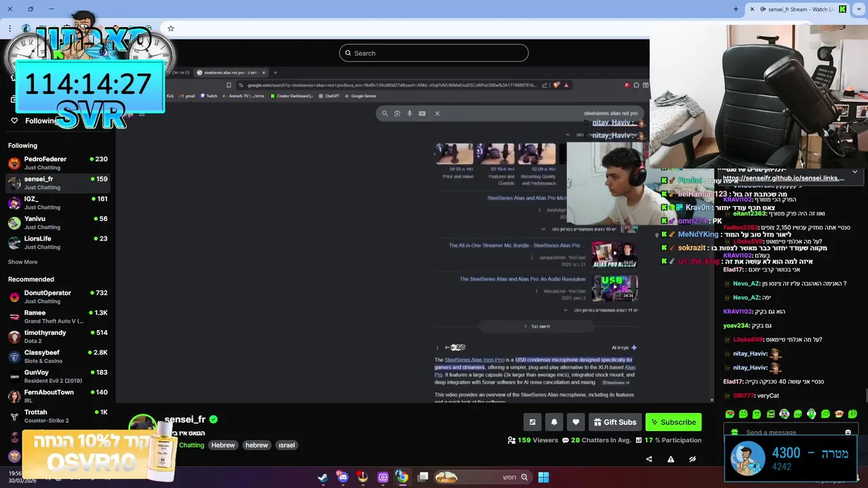Toggle the crossed-out eye icon under the stats

(692, 459)
